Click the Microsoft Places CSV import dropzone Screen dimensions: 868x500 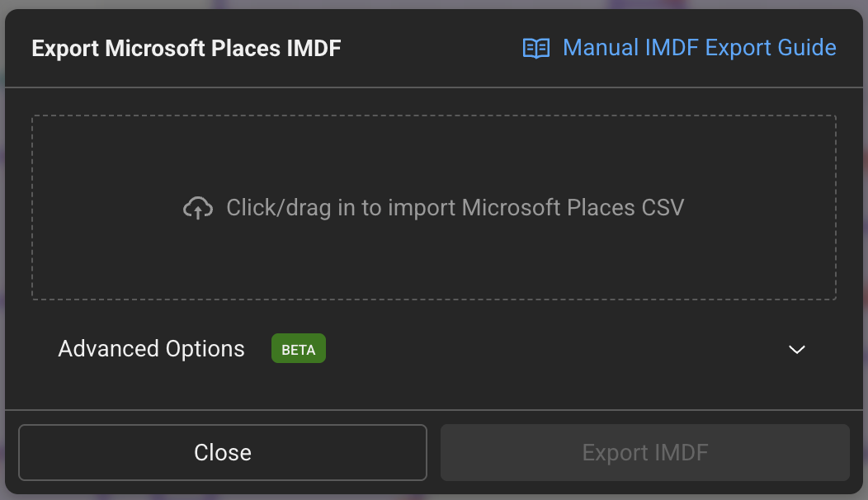click(434, 207)
